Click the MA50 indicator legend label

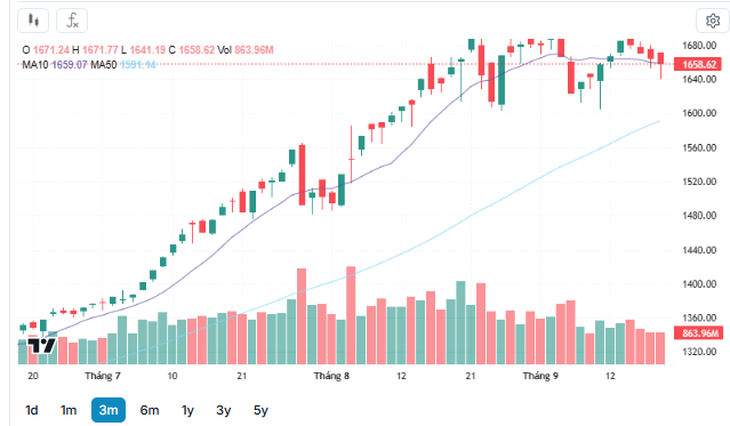(x=103, y=65)
